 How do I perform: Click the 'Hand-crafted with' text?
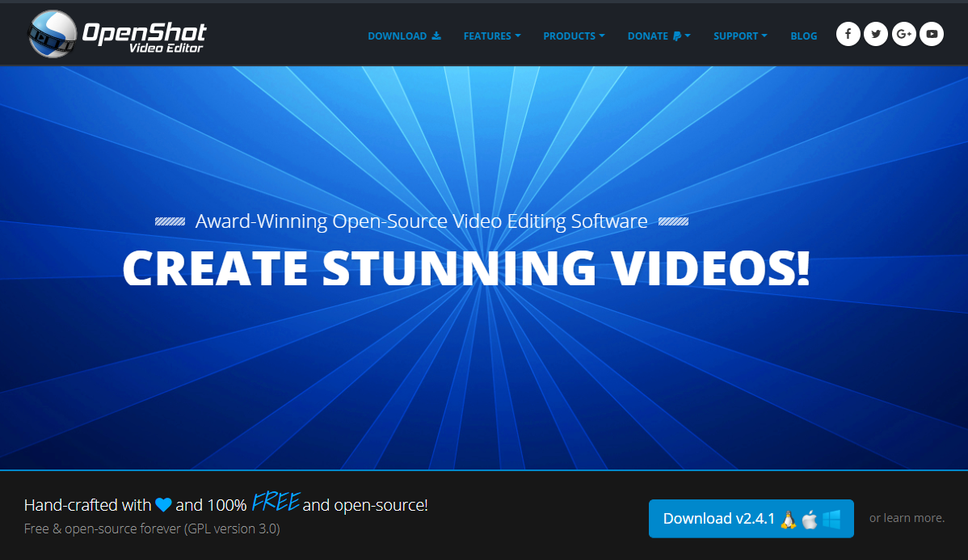coord(87,505)
